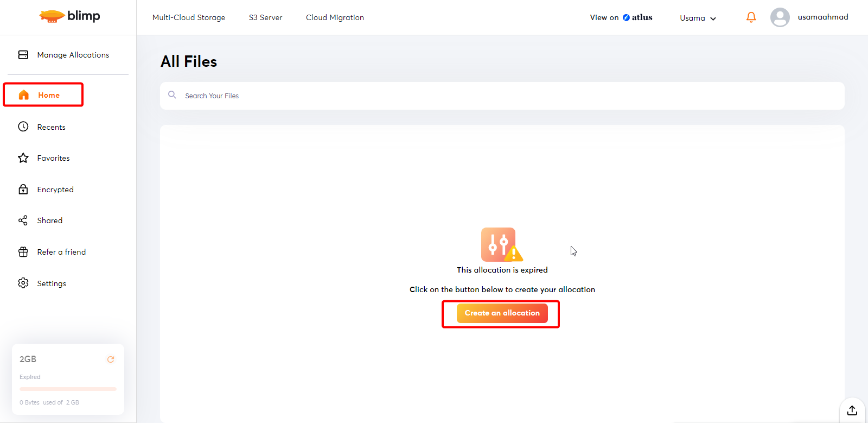
Task: Open the Encrypted files section
Action: coord(55,190)
